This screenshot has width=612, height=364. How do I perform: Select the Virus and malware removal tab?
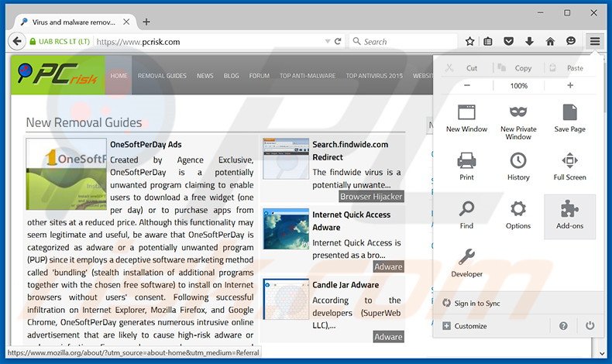[x=74, y=22]
